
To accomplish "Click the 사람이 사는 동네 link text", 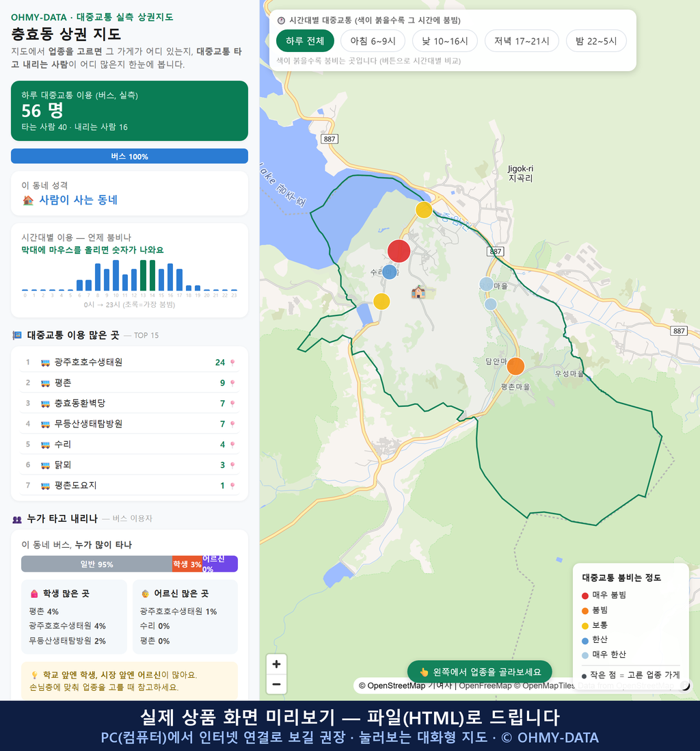I will (x=78, y=200).
